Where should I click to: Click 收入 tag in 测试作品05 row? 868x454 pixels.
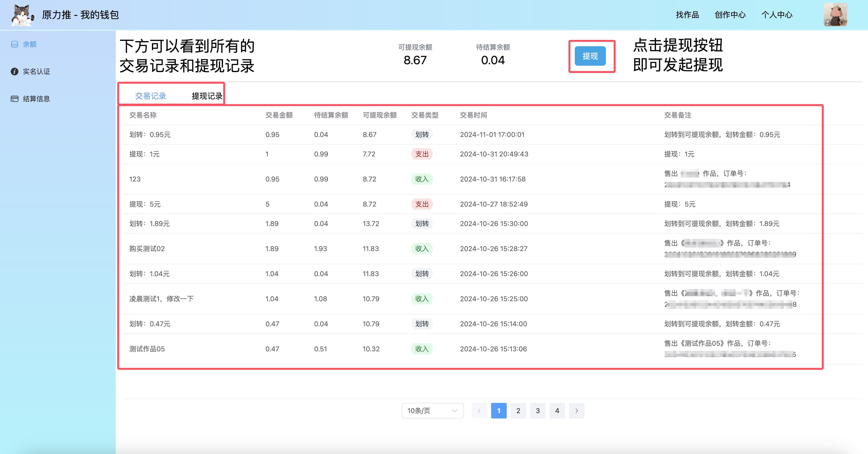point(422,349)
